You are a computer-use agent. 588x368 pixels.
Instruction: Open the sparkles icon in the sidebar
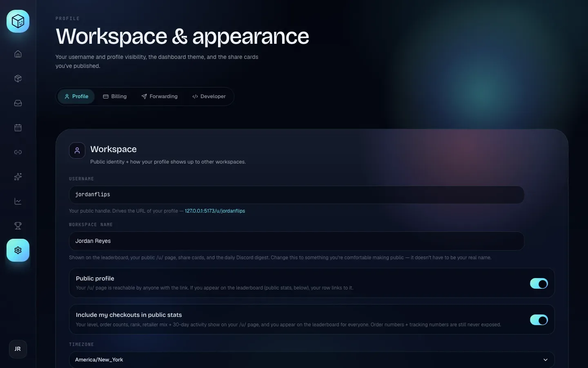[18, 177]
